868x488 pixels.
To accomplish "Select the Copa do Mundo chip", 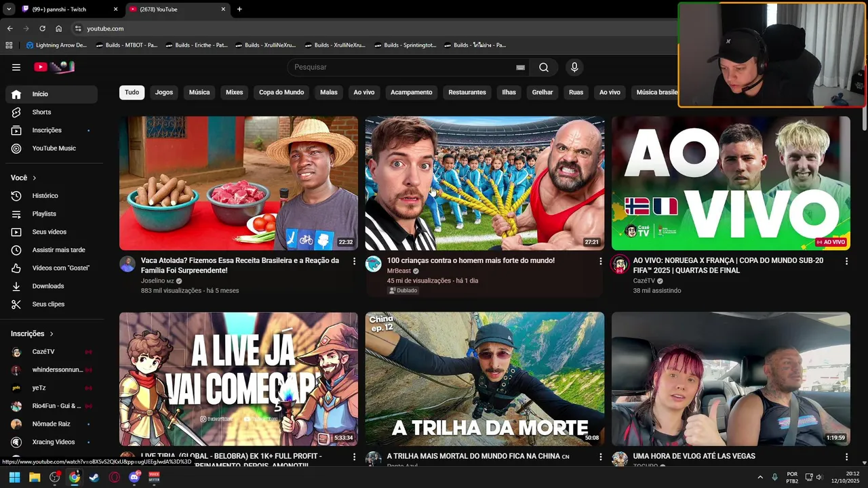I will pyautogui.click(x=281, y=92).
